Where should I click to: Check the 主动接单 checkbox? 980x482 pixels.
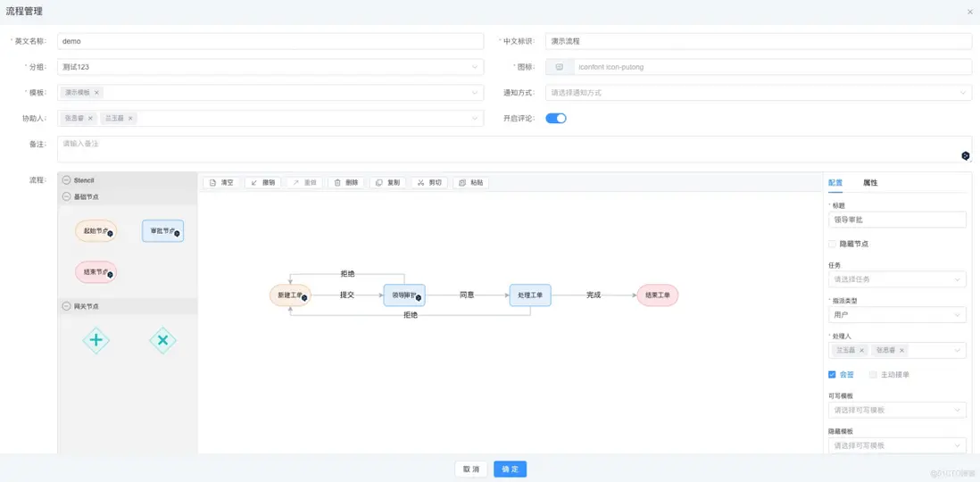point(873,375)
